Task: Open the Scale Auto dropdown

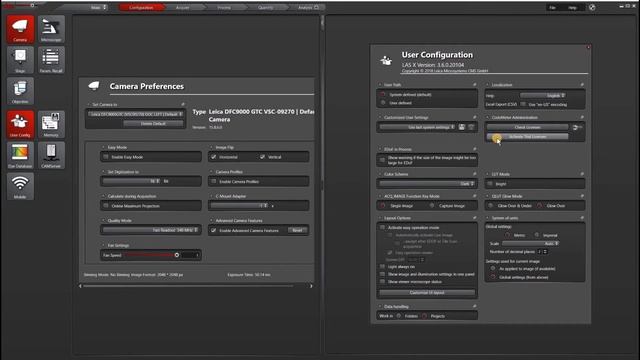Action: [530, 243]
